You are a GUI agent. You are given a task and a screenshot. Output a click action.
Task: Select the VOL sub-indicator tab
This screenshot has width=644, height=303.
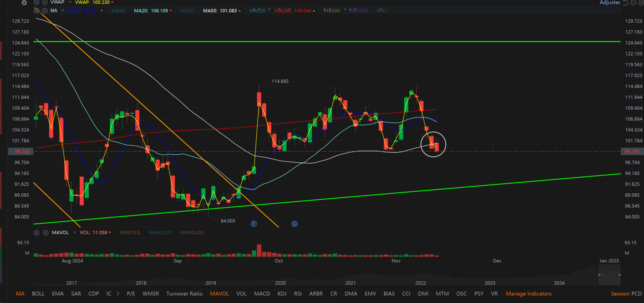click(242, 294)
